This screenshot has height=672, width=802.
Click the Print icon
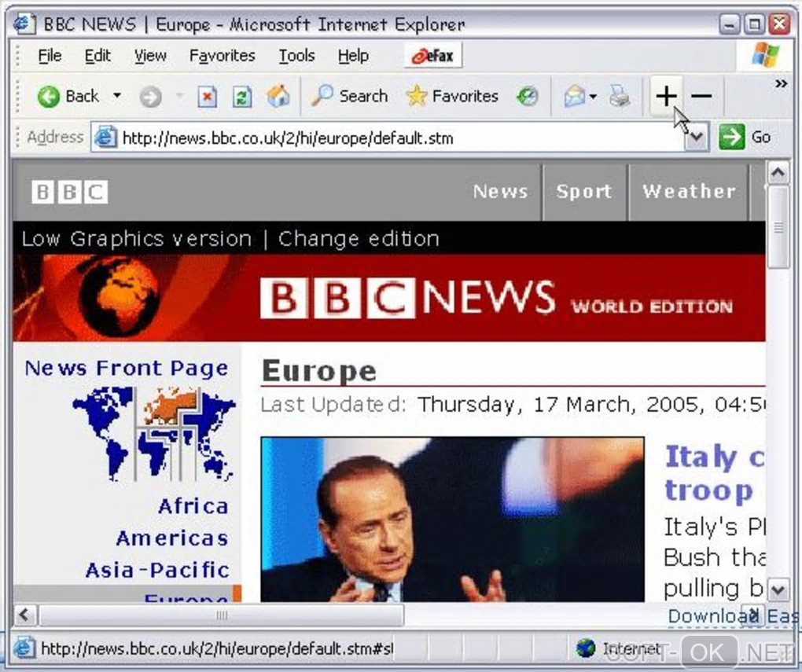coord(620,96)
